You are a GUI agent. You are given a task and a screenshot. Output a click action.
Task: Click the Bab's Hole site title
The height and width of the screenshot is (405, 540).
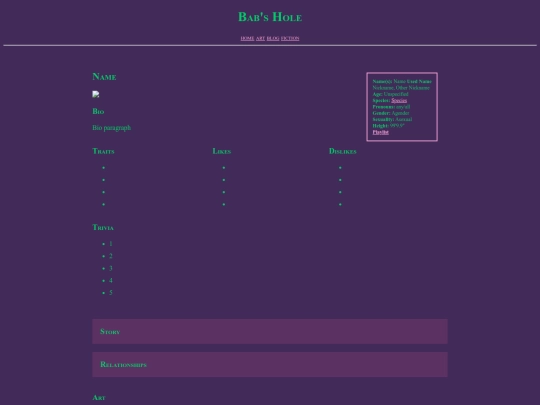pos(270,17)
